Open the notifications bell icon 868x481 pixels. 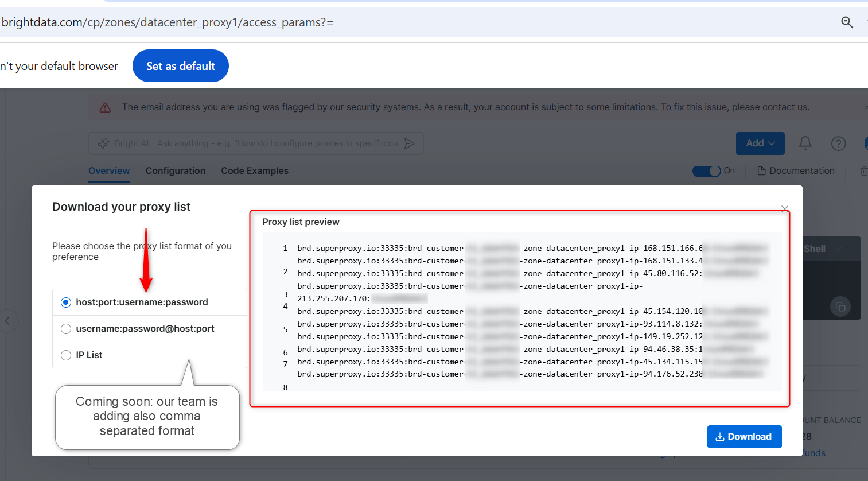click(x=805, y=143)
